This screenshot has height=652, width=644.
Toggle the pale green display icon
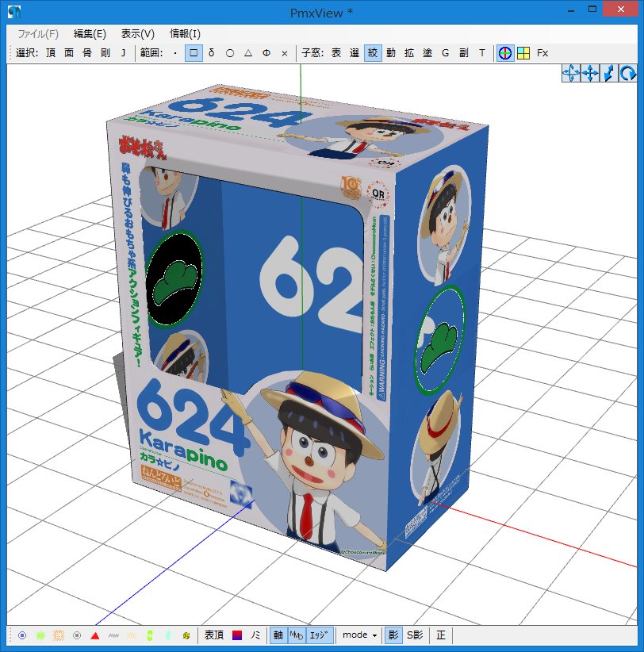168,635
